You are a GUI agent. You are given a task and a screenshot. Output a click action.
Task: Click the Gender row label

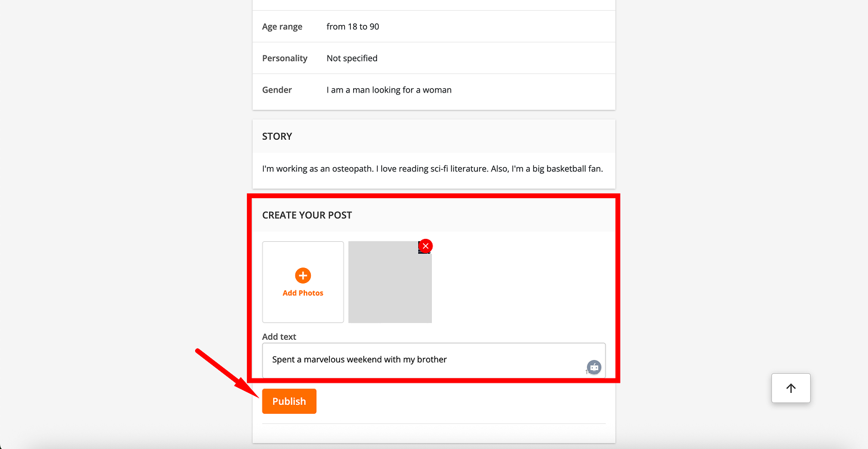click(276, 90)
